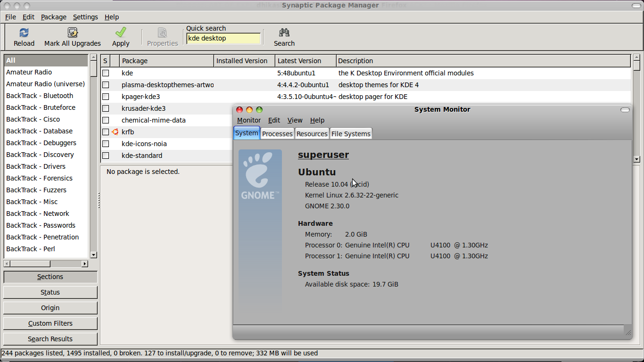This screenshot has width=644, height=362.
Task: Click the superuser hostname heading
Action: point(323,155)
